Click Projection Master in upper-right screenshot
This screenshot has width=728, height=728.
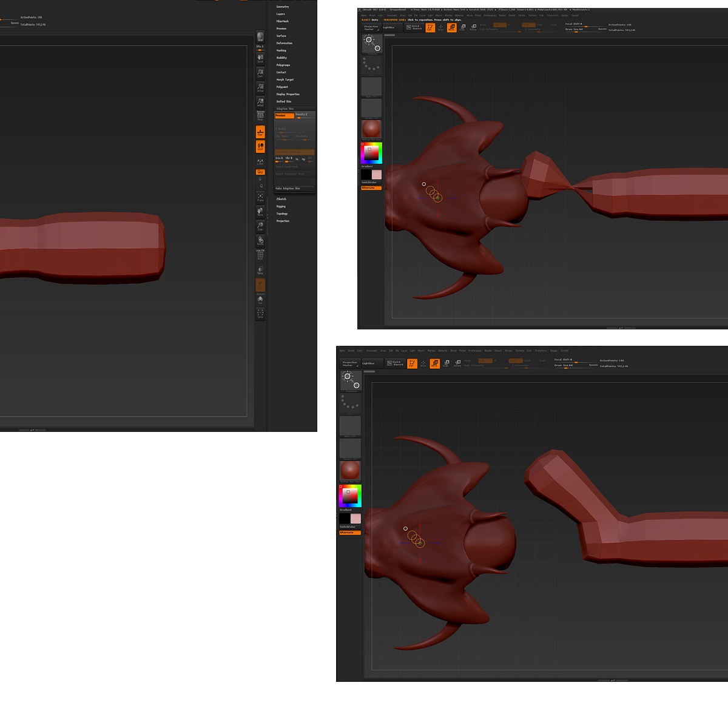point(371,27)
